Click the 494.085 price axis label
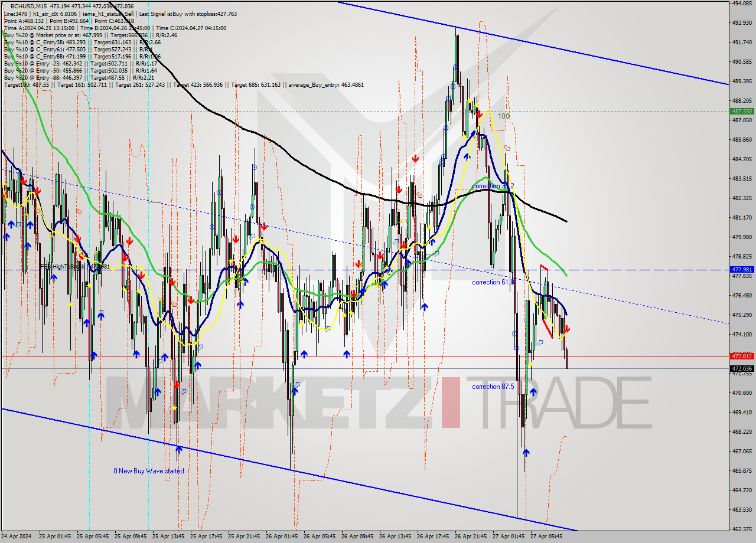 (x=742, y=3)
